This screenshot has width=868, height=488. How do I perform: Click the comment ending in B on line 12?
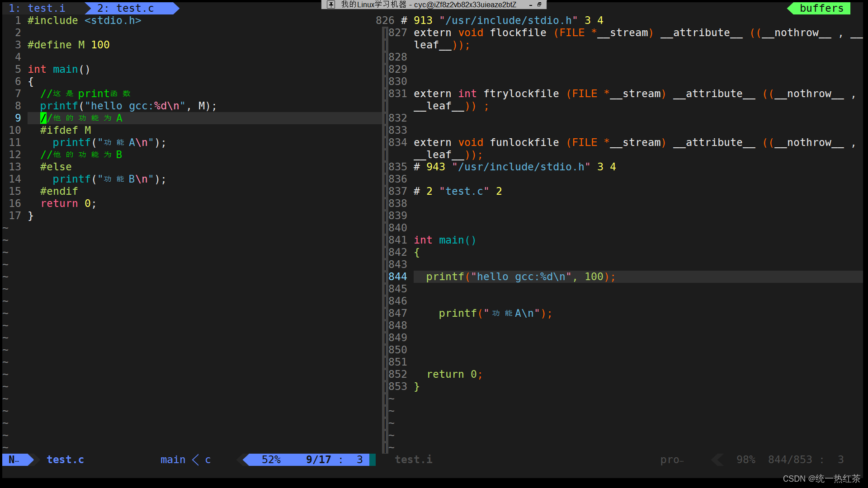81,155
